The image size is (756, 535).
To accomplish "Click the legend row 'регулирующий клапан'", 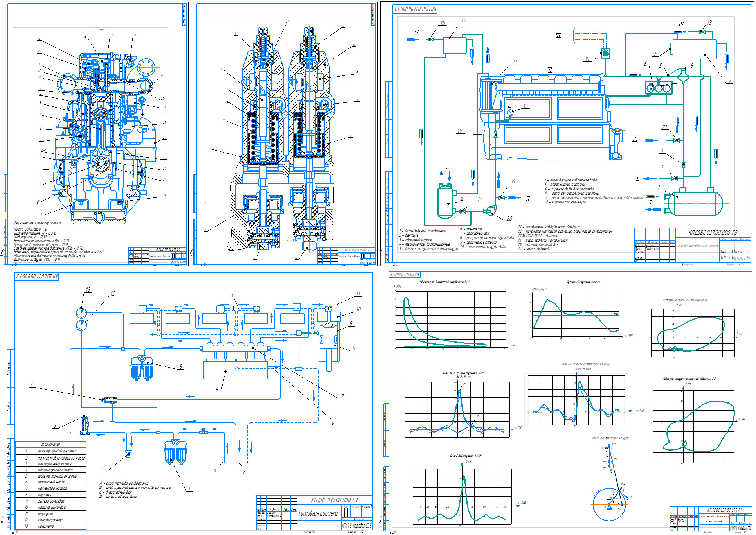I will pos(50,470).
